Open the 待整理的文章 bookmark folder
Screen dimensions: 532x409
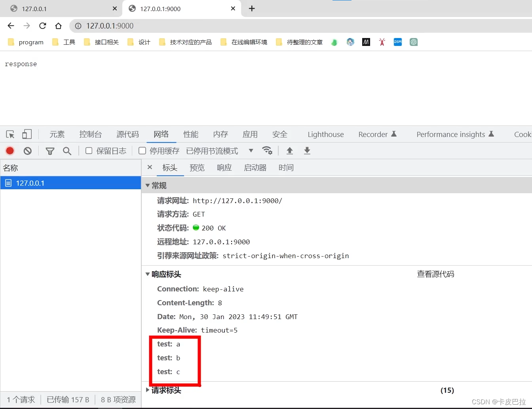[x=299, y=42]
